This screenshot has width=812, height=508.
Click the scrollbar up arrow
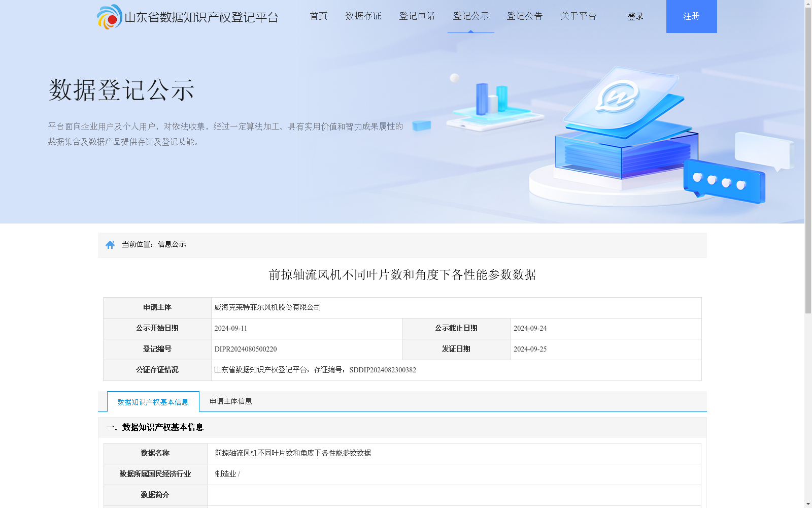pos(808,4)
